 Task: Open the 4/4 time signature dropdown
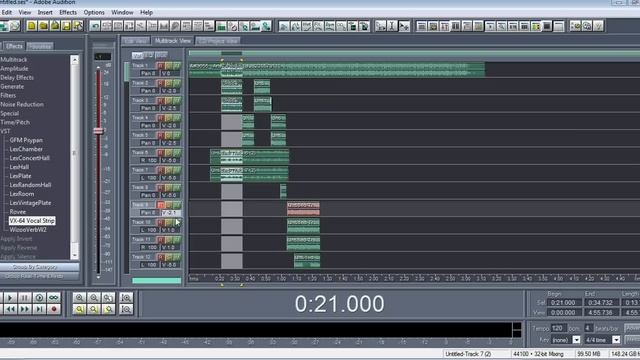coord(616,340)
